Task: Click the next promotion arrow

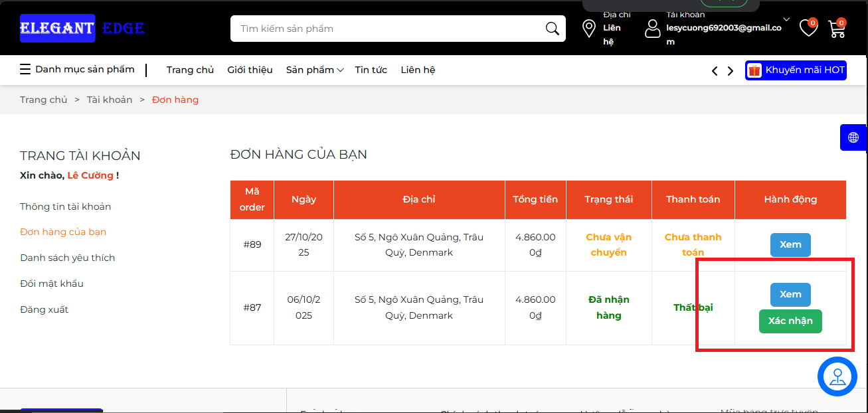Action: pos(731,71)
